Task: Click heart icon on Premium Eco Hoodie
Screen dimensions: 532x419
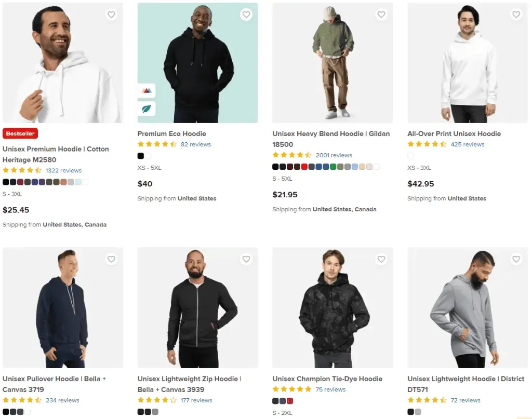Action: point(246,15)
